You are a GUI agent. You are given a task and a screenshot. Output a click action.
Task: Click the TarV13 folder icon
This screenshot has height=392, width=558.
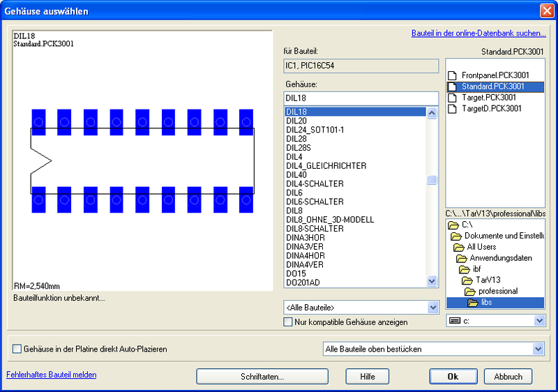tap(467, 280)
